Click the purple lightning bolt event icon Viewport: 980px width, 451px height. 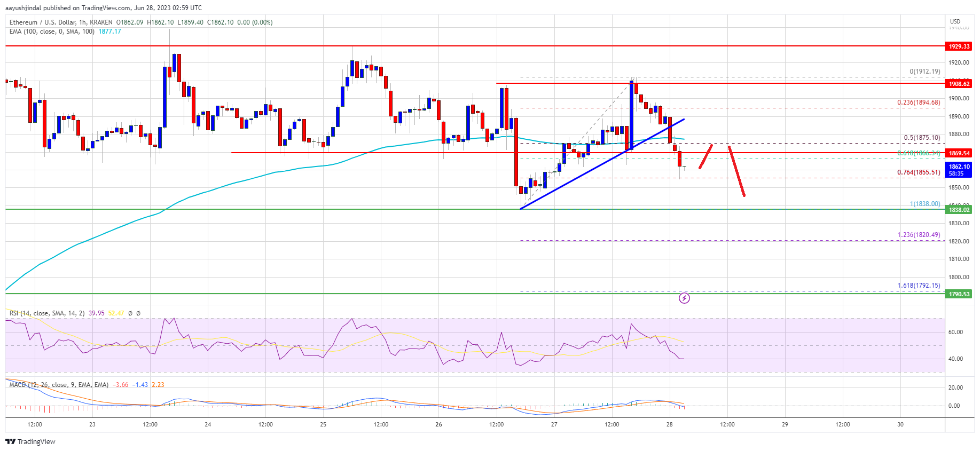684,298
